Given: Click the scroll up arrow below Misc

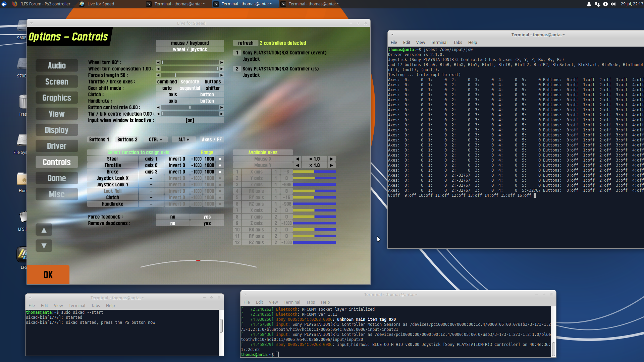Looking at the screenshot, I should click(x=44, y=230).
